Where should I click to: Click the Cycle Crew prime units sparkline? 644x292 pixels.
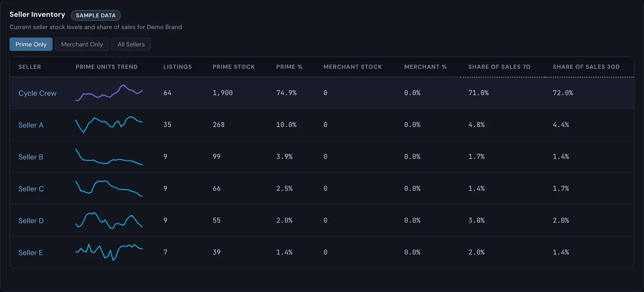[x=109, y=93]
